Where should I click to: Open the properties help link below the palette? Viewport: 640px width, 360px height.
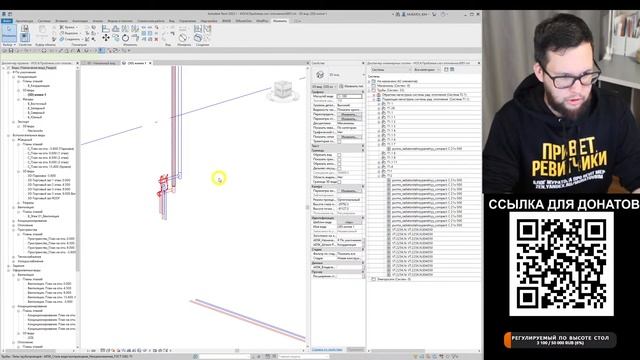327,350
